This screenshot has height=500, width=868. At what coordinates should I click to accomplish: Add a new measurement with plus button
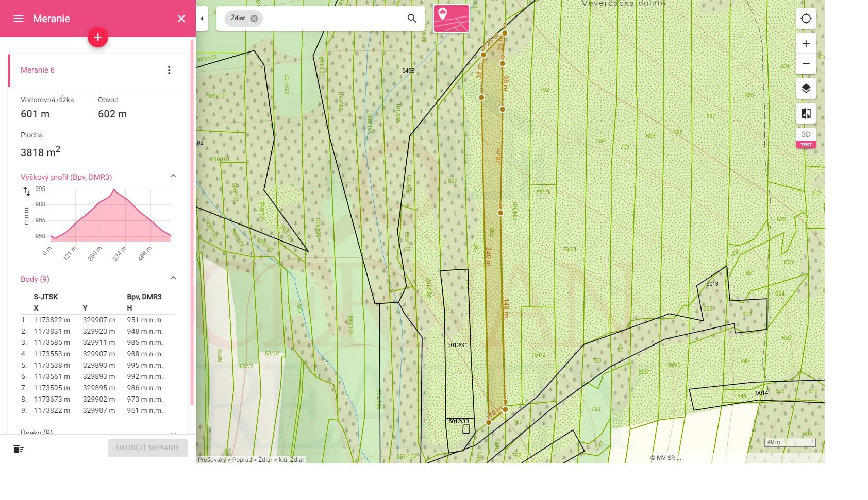98,37
